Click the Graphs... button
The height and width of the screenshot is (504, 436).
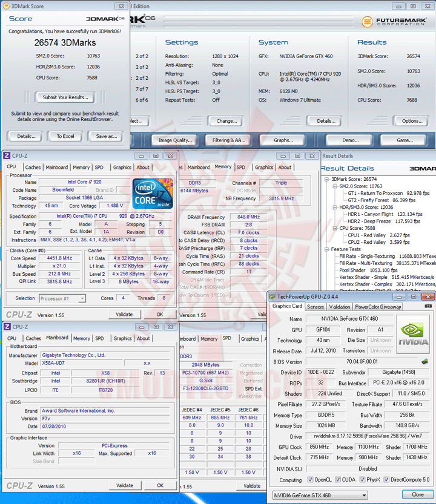(283, 140)
